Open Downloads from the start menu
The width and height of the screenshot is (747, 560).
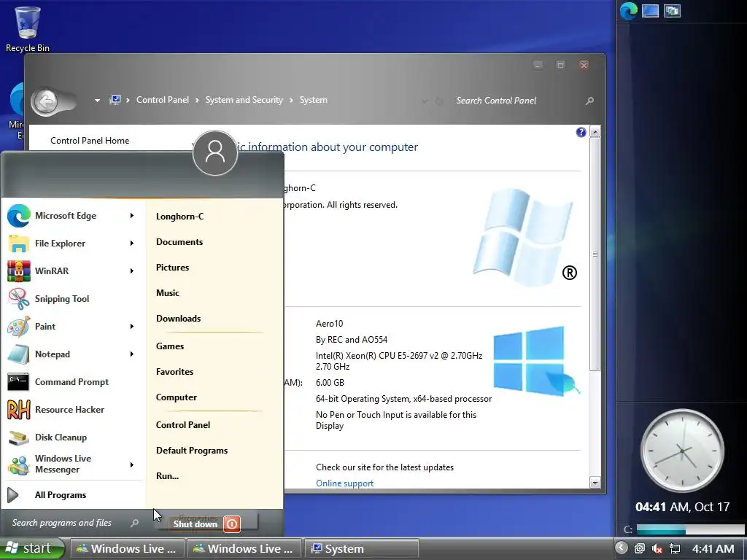178,319
